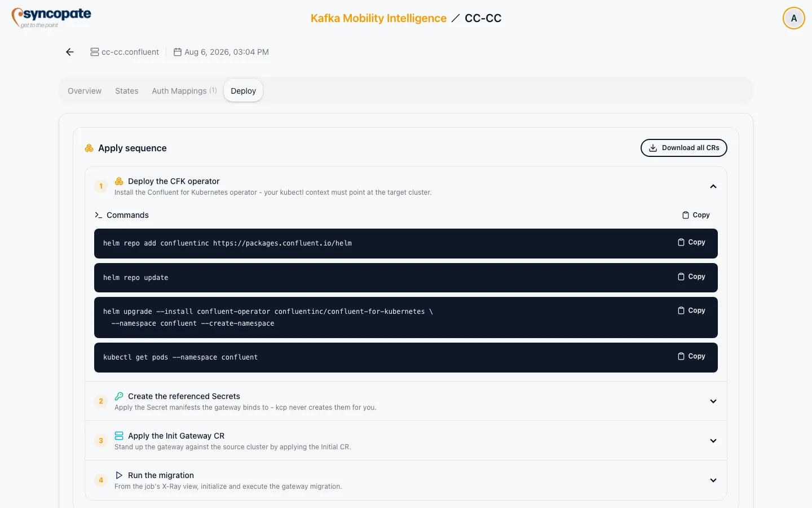Screen dimensions: 812x508
Task: Switch to the Overview tab
Action: click(85, 91)
